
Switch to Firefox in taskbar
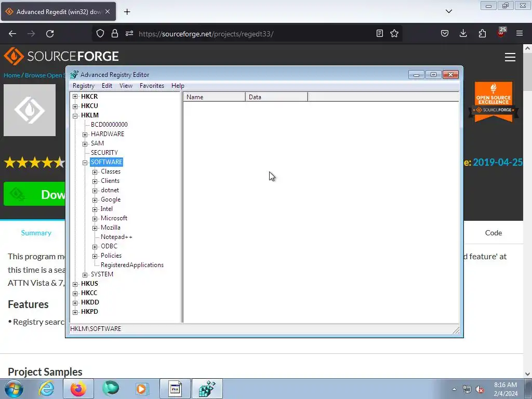click(78, 389)
